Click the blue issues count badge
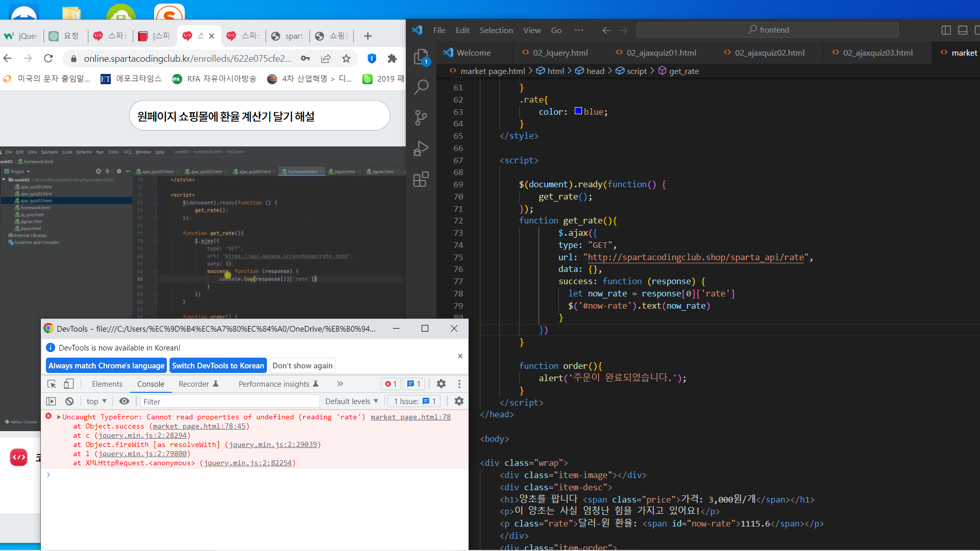The width and height of the screenshot is (980, 551). (x=414, y=384)
